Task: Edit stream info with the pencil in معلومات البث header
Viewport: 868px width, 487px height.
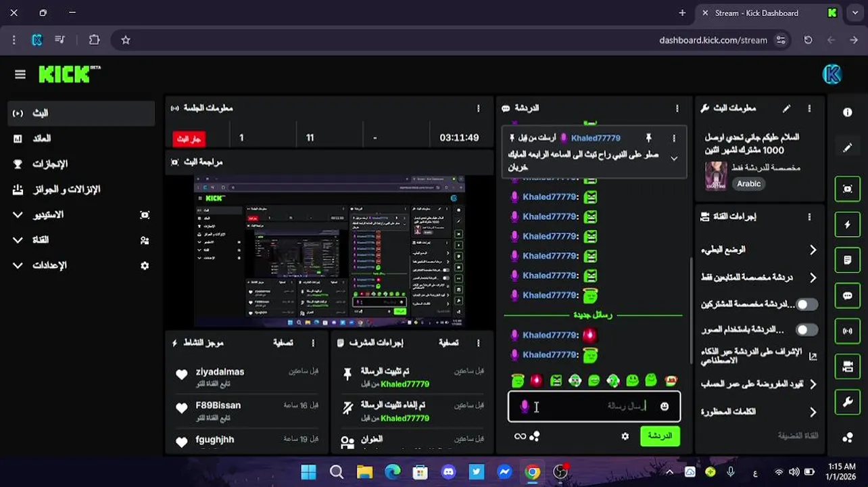Action: (786, 108)
